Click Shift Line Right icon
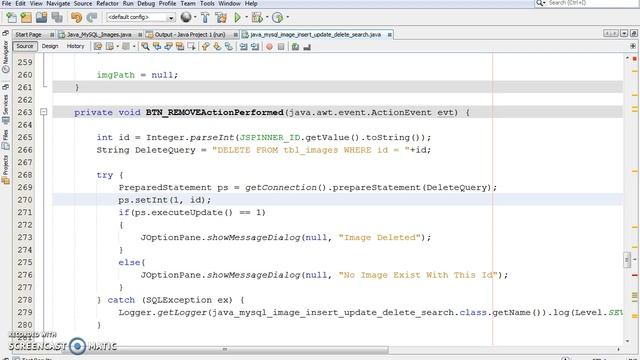The width and height of the screenshot is (640, 360). coord(255,47)
